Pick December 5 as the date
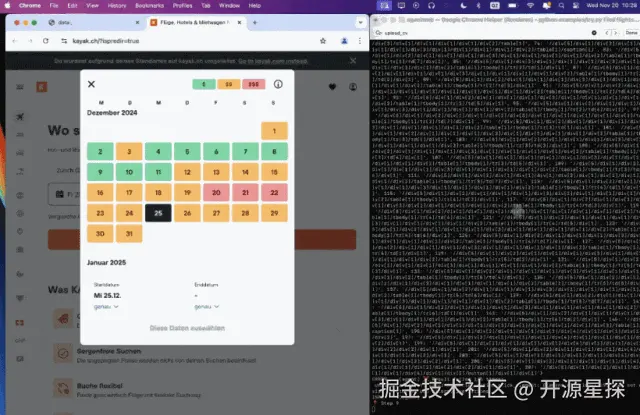The width and height of the screenshot is (640, 415). point(187,151)
